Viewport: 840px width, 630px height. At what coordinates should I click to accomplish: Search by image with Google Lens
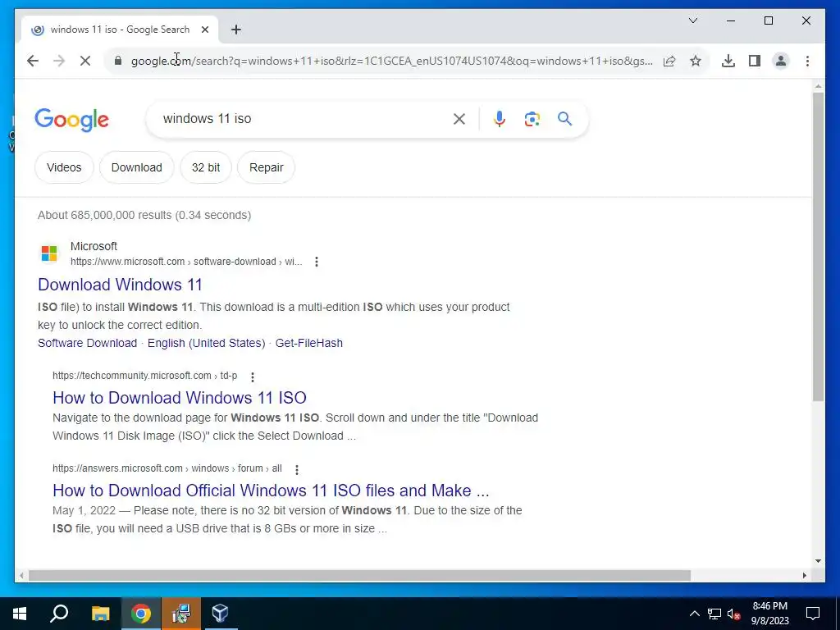tap(532, 119)
